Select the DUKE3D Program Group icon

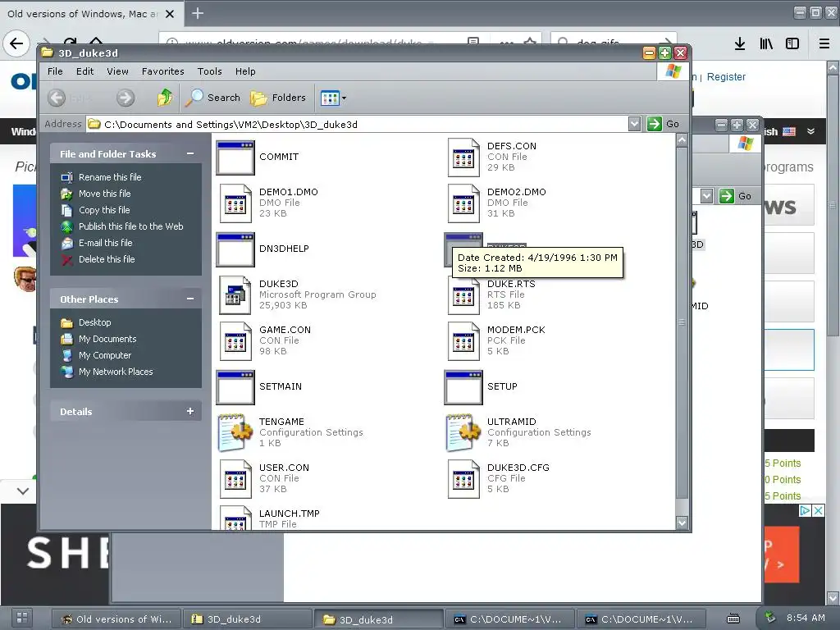pyautogui.click(x=235, y=295)
